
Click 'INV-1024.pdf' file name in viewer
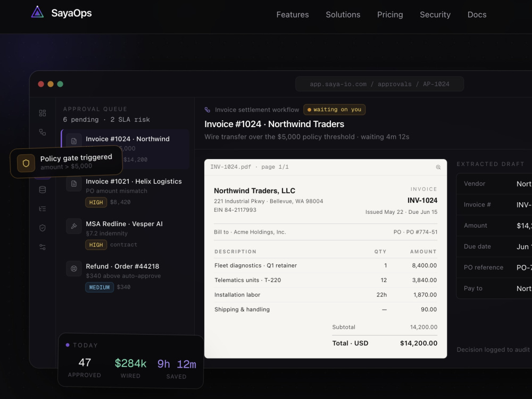(x=231, y=167)
